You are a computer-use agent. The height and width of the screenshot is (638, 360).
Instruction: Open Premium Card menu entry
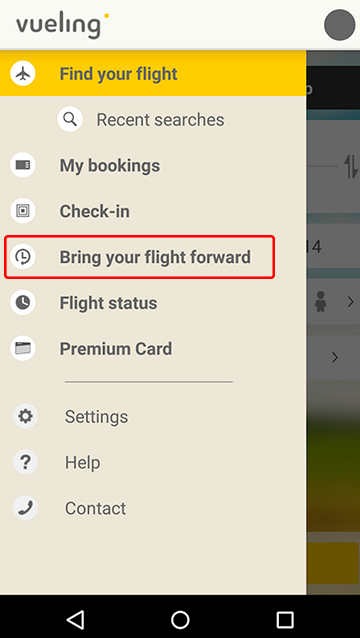tap(153, 349)
